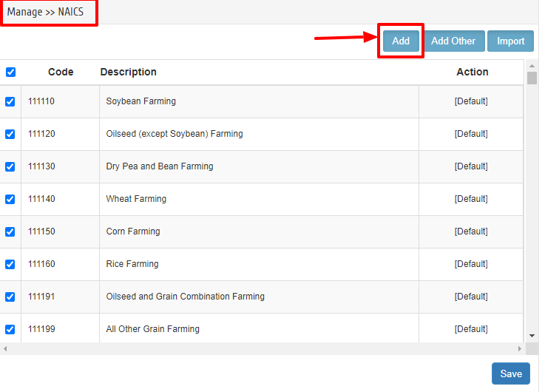Toggle Wheat Farming 111140 checkbox
Viewport: 545px width, 392px height.
tap(10, 199)
